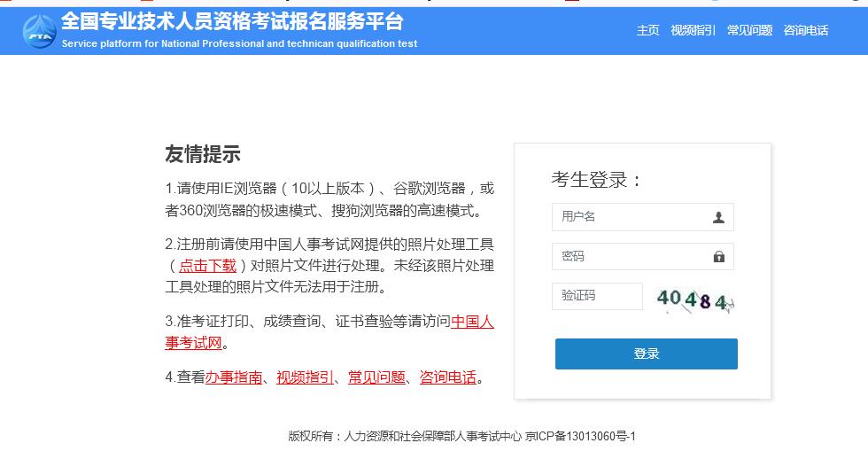
Task: Click tip 1 text about IE浏览器
Action: [x=329, y=199]
